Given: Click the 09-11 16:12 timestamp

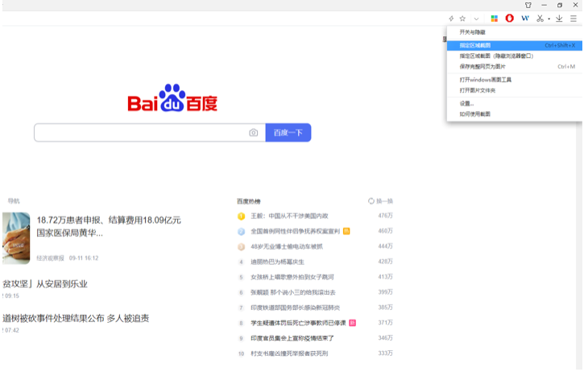Looking at the screenshot, I should (84, 258).
